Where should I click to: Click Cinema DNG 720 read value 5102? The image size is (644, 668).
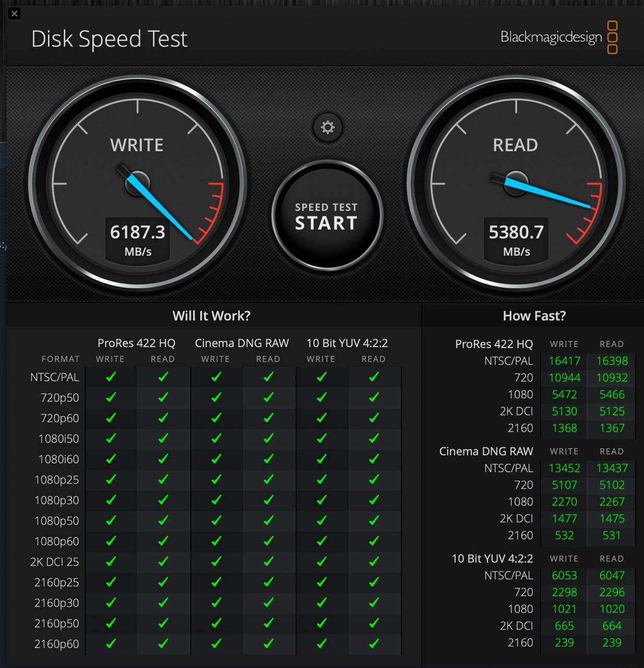[x=612, y=485]
